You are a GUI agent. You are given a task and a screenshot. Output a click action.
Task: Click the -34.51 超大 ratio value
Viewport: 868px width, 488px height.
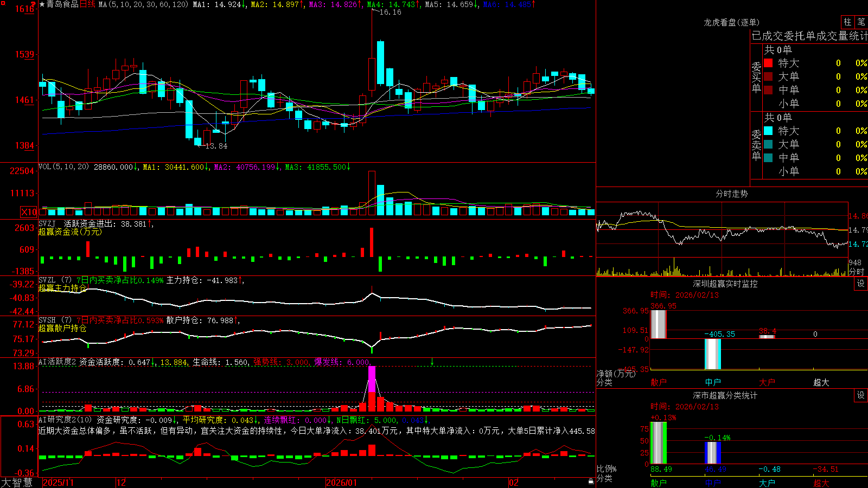pyautogui.click(x=826, y=469)
